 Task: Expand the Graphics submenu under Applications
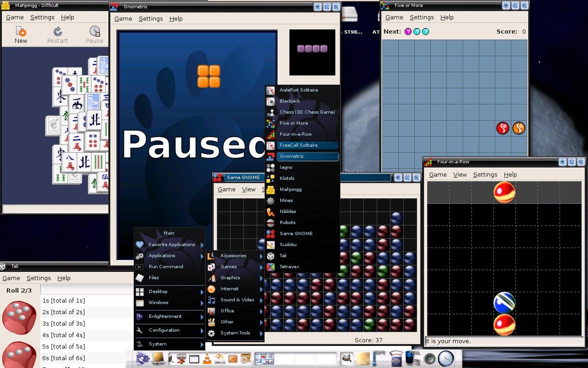(x=235, y=277)
